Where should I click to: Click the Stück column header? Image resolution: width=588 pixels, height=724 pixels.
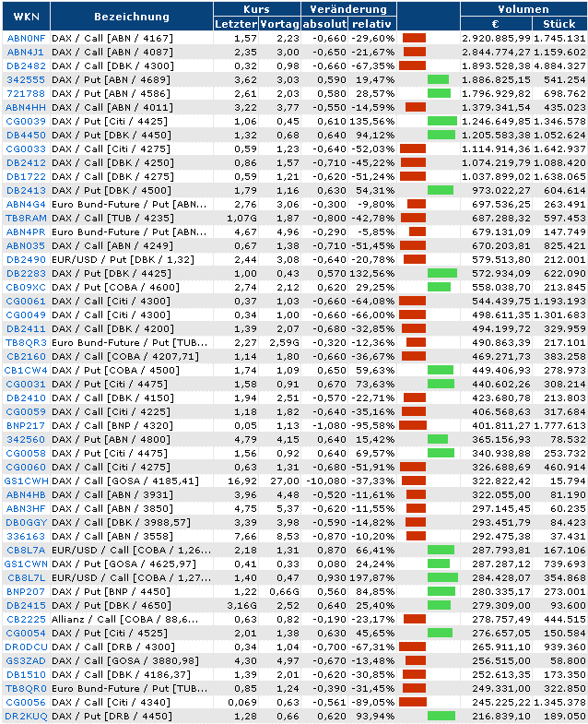point(559,24)
